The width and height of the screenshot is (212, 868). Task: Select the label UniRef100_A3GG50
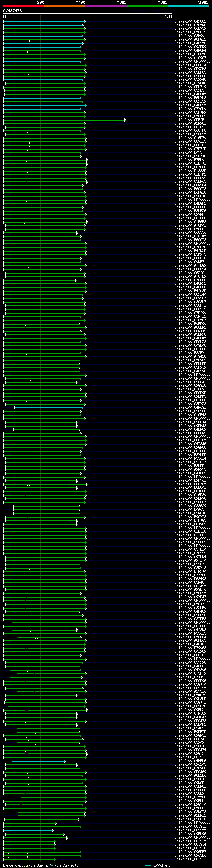tap(190, 54)
